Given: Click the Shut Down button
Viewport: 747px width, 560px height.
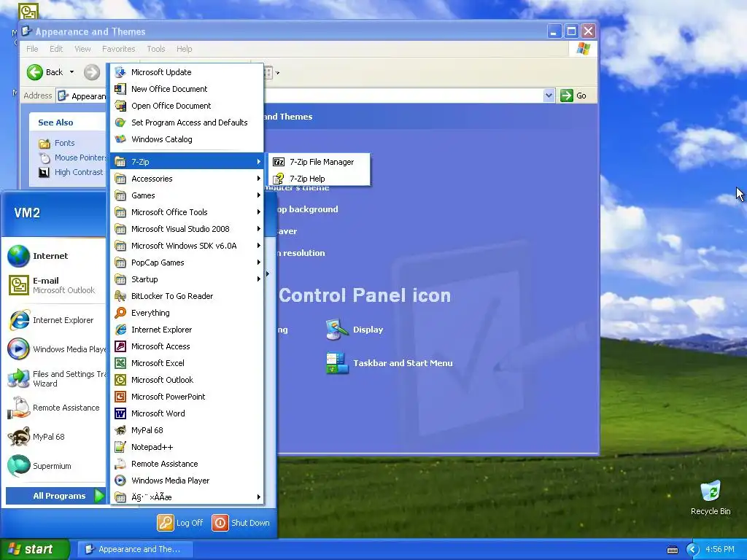Looking at the screenshot, I should point(241,523).
